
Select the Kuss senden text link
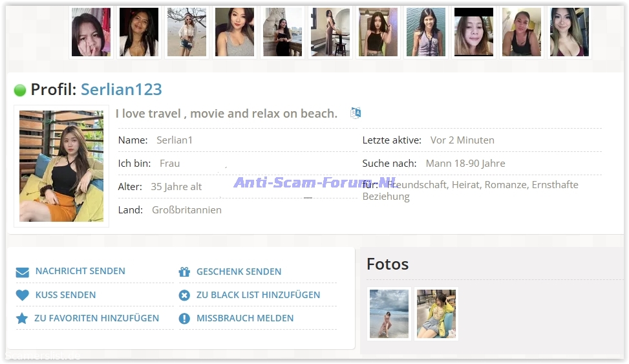pyautogui.click(x=65, y=295)
